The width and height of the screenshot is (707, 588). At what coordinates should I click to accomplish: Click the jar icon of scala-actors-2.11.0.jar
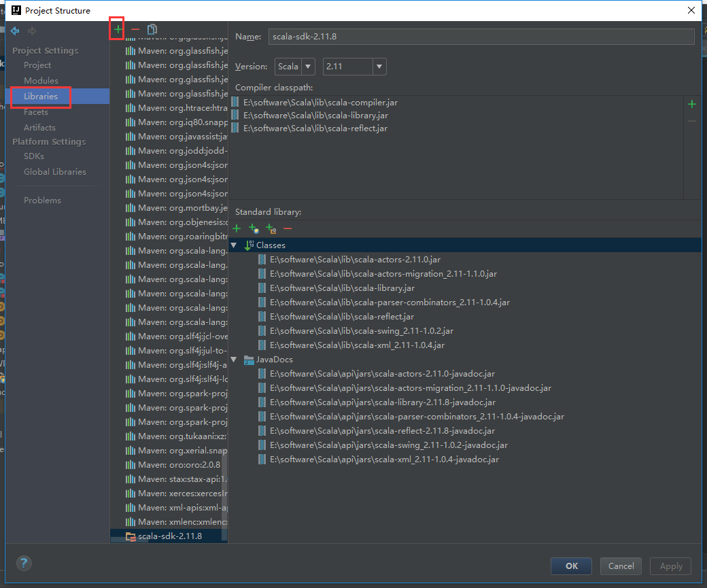tap(262, 259)
